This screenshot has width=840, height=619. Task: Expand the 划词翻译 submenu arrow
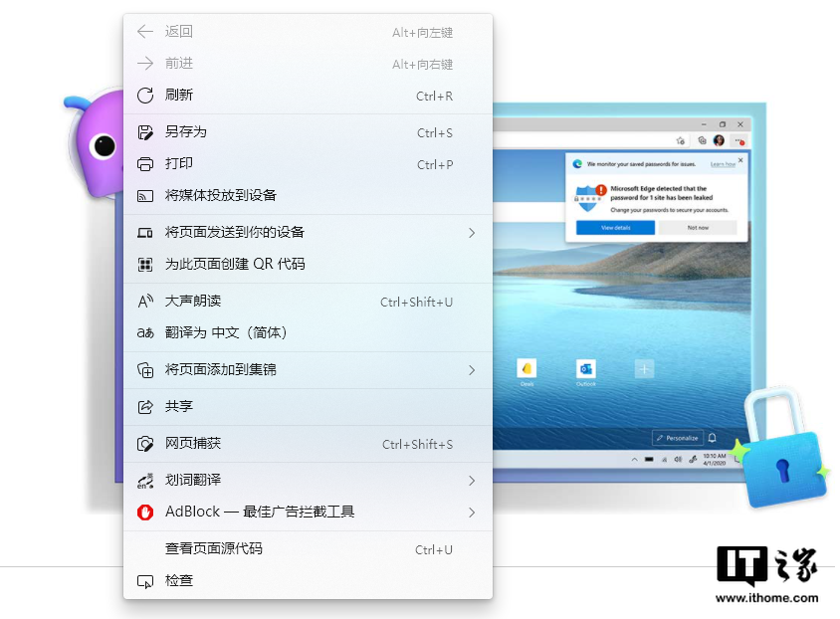[472, 481]
